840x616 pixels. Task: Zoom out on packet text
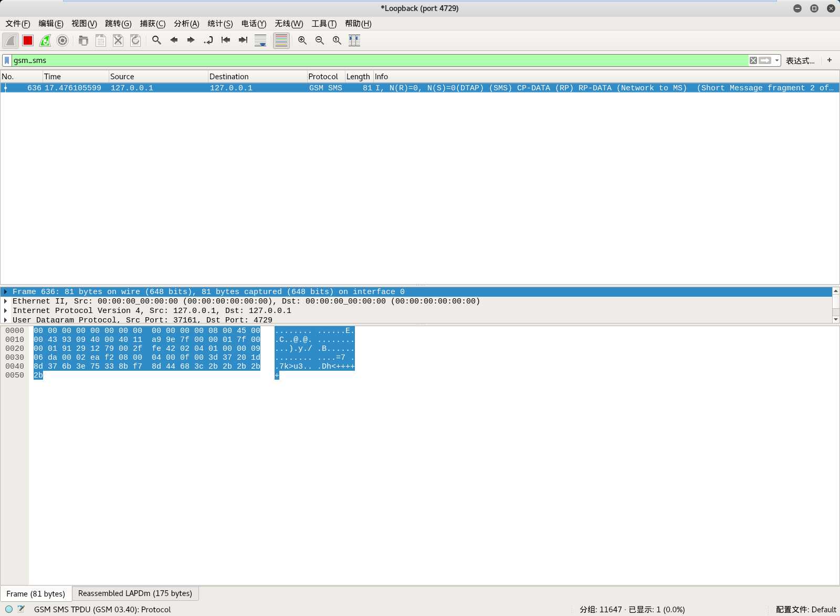[320, 40]
